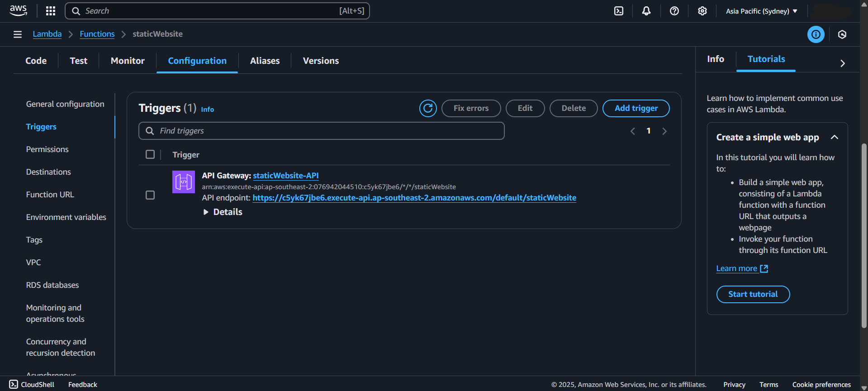
Task: Go to next triggers page
Action: 664,131
